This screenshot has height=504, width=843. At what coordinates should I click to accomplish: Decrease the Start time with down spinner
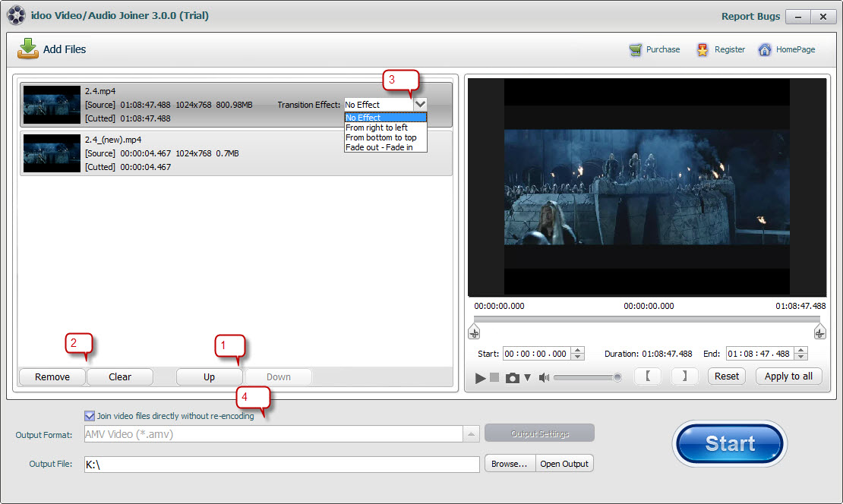578,357
